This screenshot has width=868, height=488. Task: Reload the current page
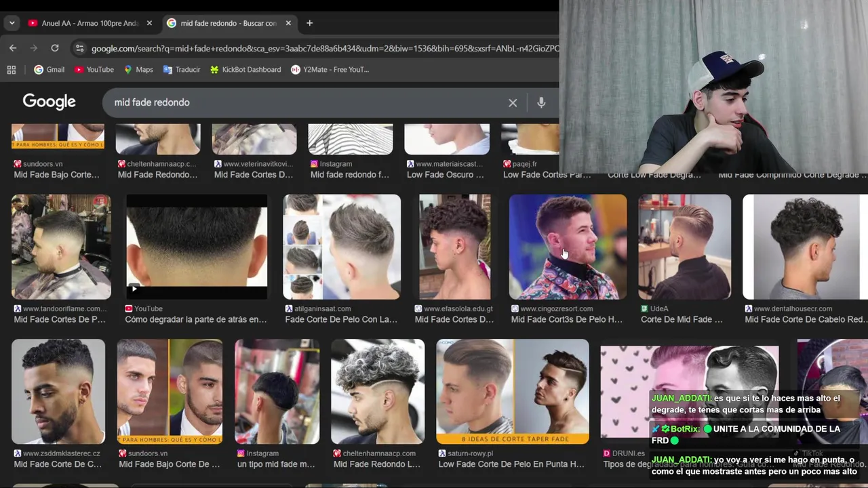[x=55, y=48]
